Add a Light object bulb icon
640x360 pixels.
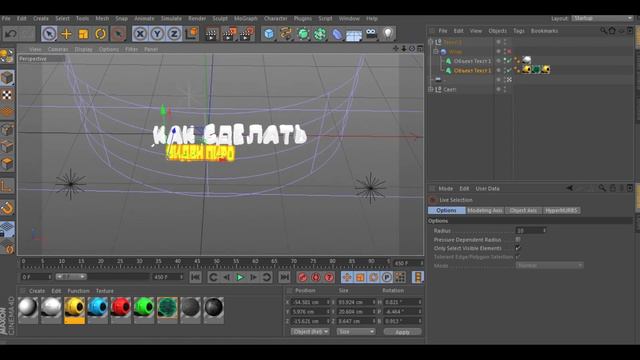388,34
